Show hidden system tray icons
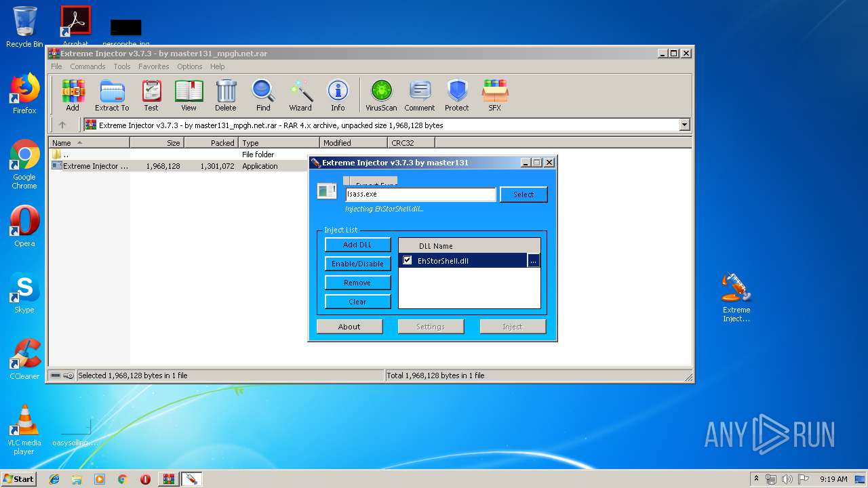This screenshot has height=488, width=868. pos(756,479)
